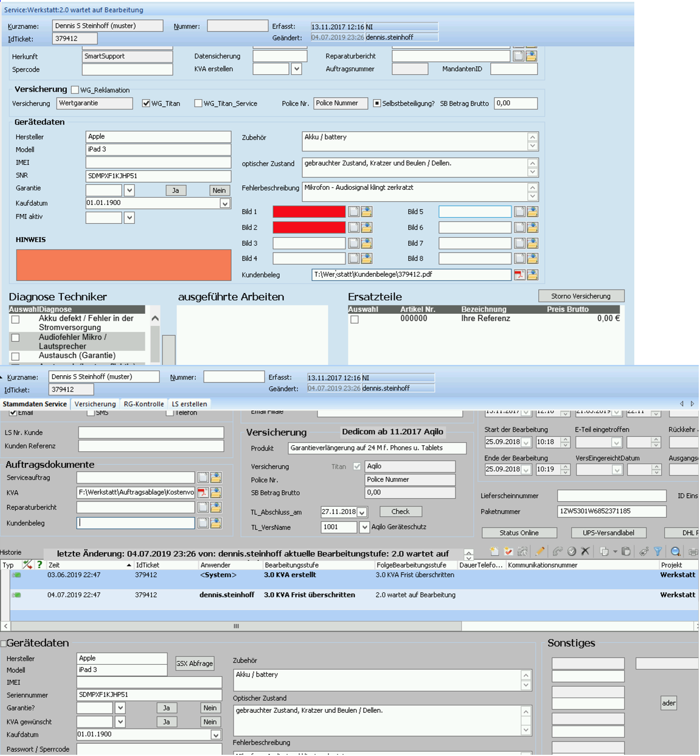Image resolution: width=700 pixels, height=756 pixels.
Task: Enable the WG_Titan_Service checkbox
Action: tap(198, 103)
